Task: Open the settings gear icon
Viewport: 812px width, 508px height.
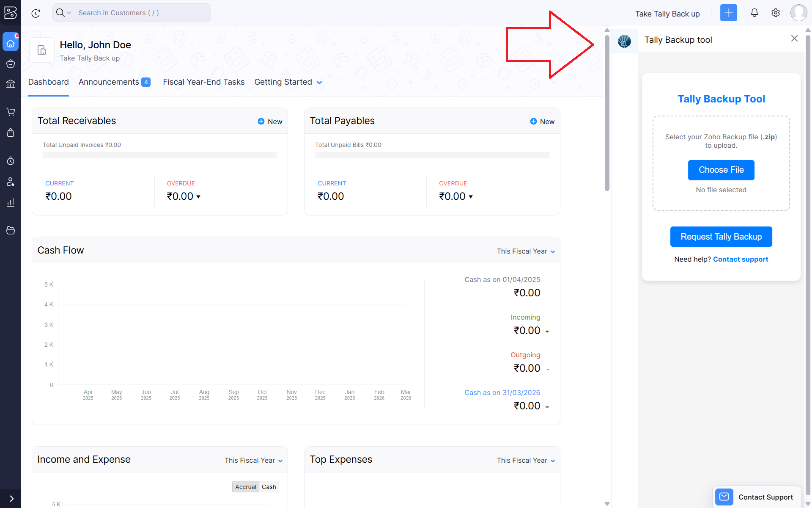Action: point(775,13)
